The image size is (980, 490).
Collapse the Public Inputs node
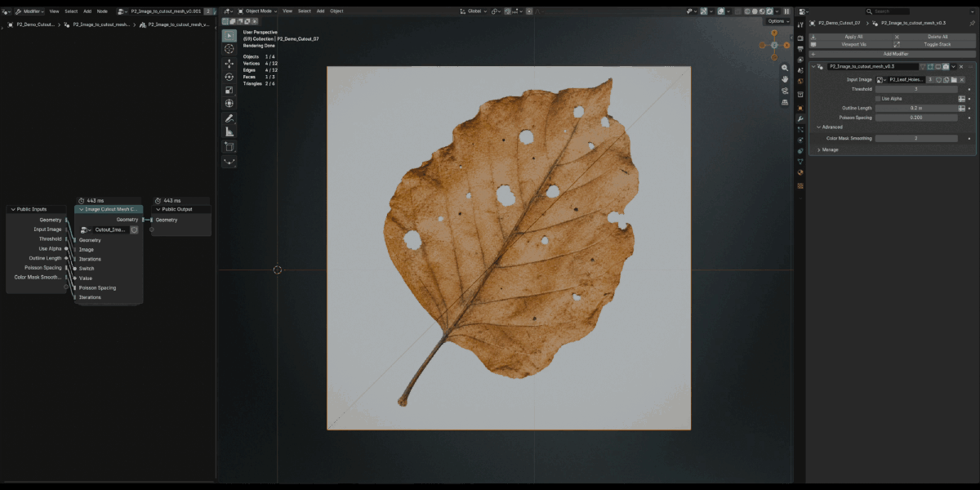12,209
